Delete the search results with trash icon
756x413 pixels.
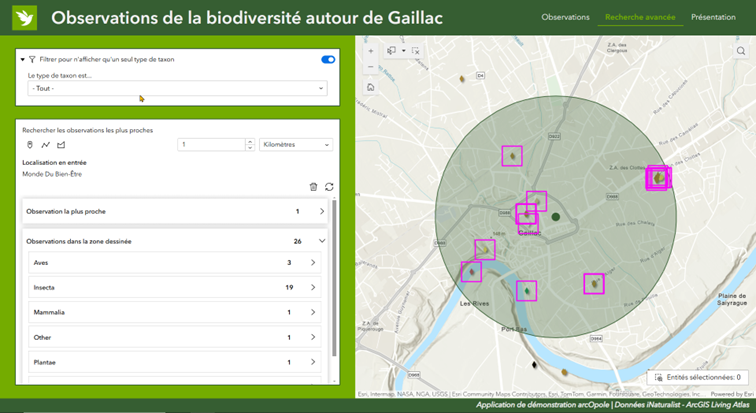313,186
